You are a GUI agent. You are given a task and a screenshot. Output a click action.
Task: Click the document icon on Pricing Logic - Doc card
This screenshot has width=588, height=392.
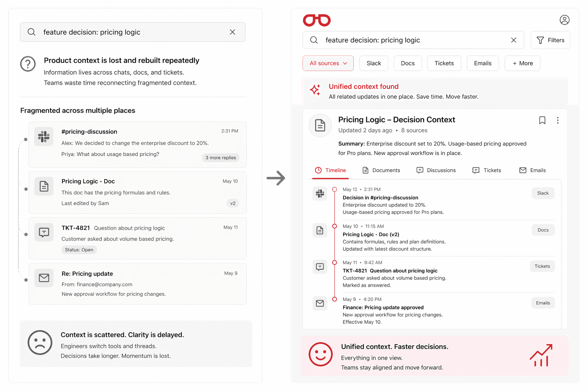pyautogui.click(x=44, y=186)
